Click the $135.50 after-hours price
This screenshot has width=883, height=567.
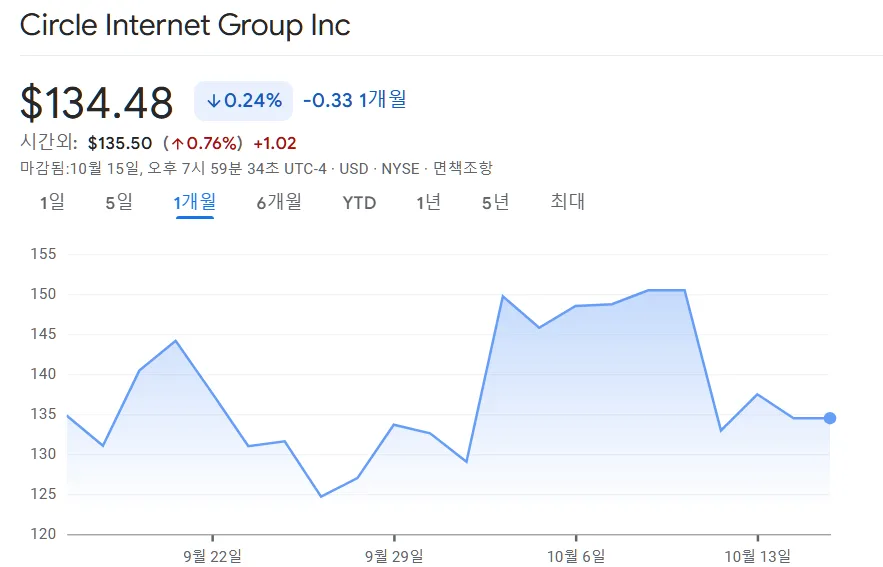120,144
